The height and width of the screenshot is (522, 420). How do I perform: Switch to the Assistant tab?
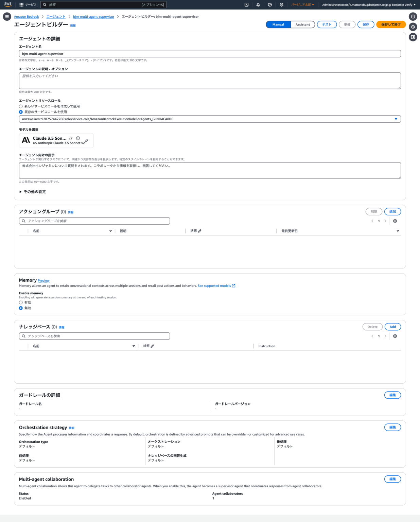tap(302, 24)
